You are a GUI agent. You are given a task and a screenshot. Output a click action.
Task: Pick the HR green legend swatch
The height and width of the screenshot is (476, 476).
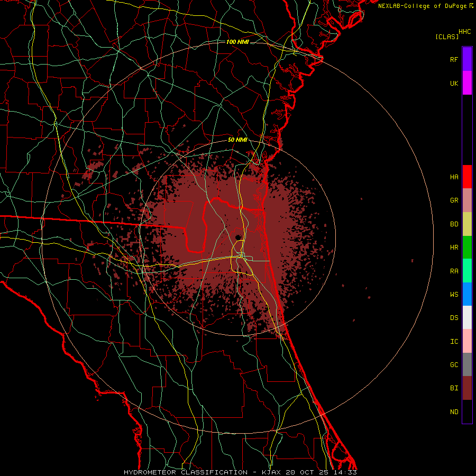(467, 248)
